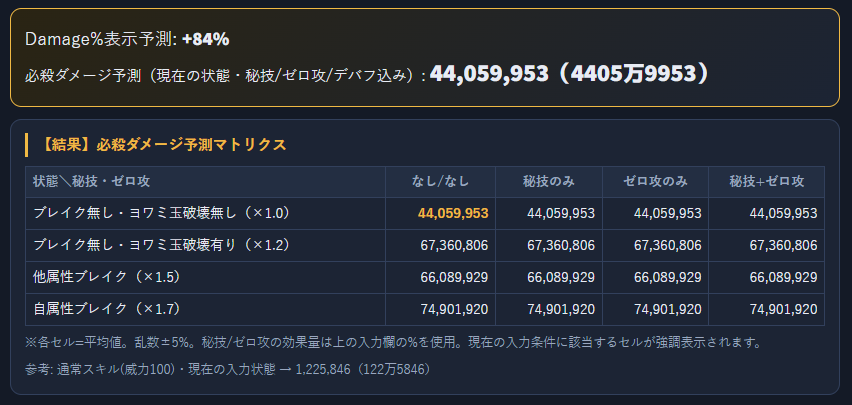The height and width of the screenshot is (405, 852).
Task: Click the 【結果】必殺ダメージ予測マトリクス heading
Action: point(164,145)
